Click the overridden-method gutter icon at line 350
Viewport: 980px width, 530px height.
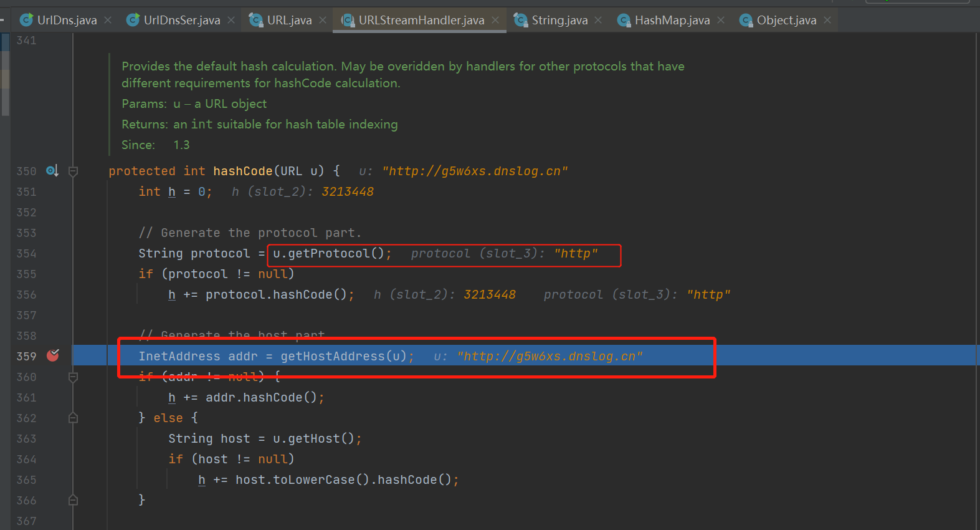[52, 170]
